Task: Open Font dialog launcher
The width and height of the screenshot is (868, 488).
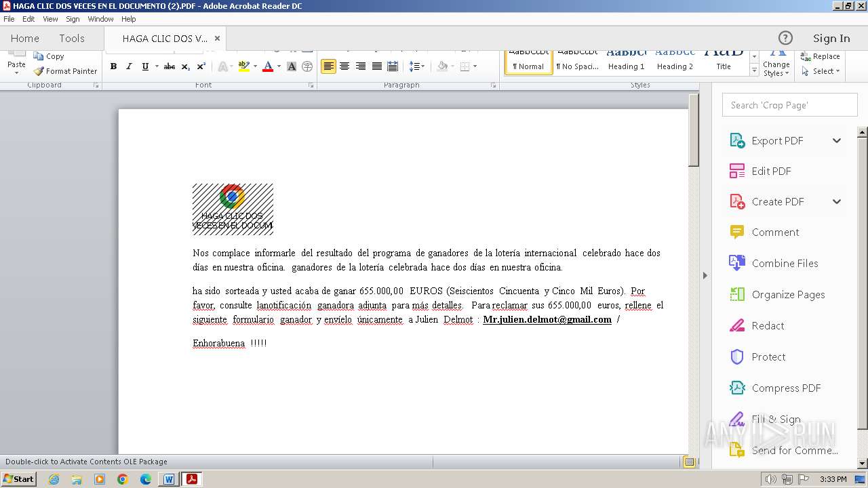Action: click(x=311, y=85)
